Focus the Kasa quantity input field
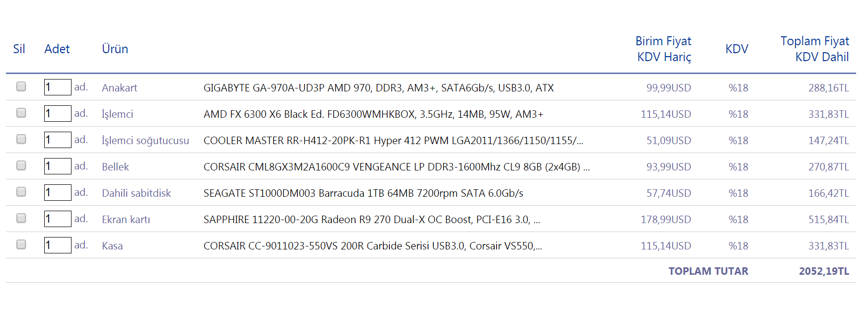This screenshot has height=319, width=868. [x=58, y=245]
